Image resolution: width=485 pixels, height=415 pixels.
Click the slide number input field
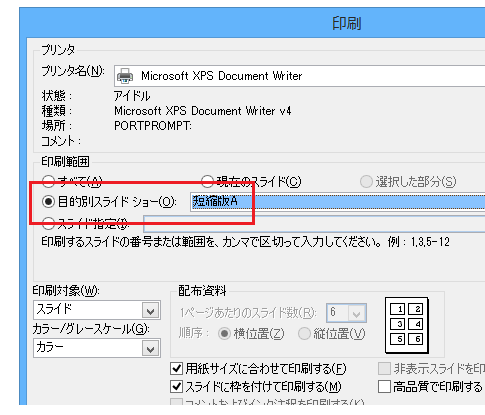click(314, 224)
